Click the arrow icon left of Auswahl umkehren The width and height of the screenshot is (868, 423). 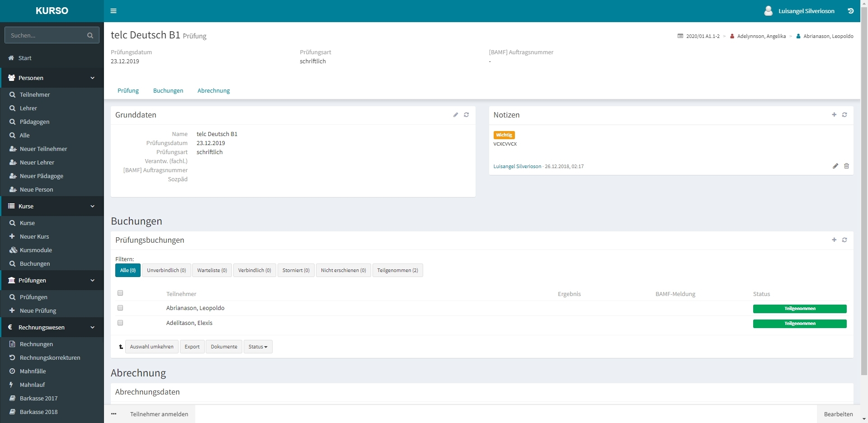(x=121, y=347)
